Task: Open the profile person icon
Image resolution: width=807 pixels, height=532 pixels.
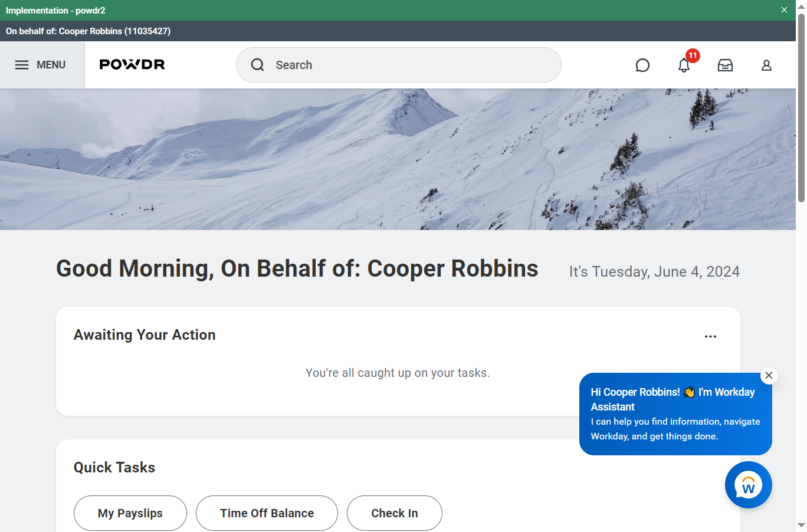Action: pos(766,65)
